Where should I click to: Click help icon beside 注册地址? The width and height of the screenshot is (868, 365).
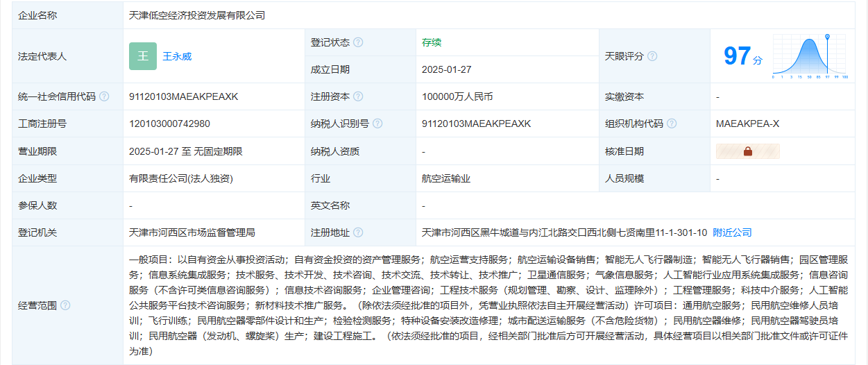click(x=358, y=232)
